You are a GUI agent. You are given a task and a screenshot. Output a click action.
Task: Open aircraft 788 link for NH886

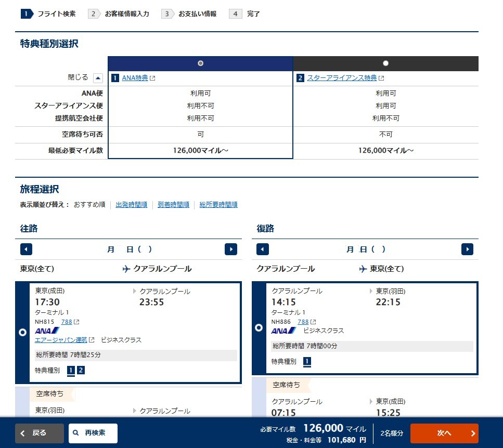pos(303,322)
